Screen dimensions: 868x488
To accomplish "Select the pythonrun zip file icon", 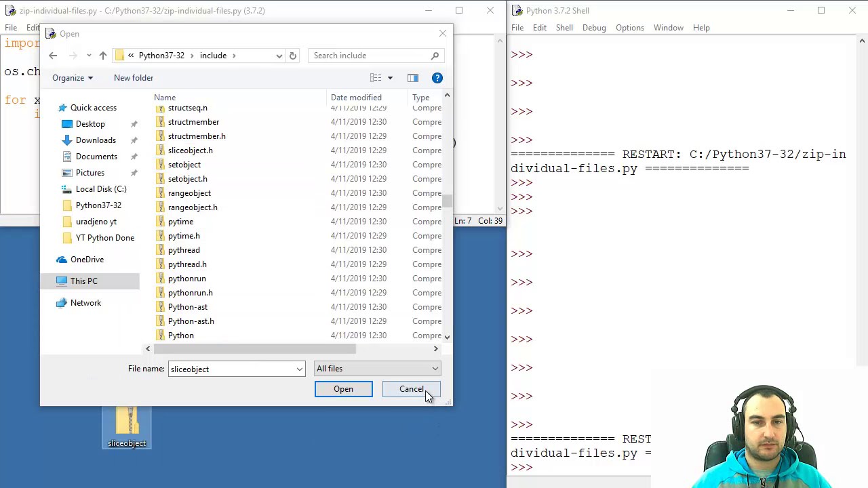I will 160,279.
